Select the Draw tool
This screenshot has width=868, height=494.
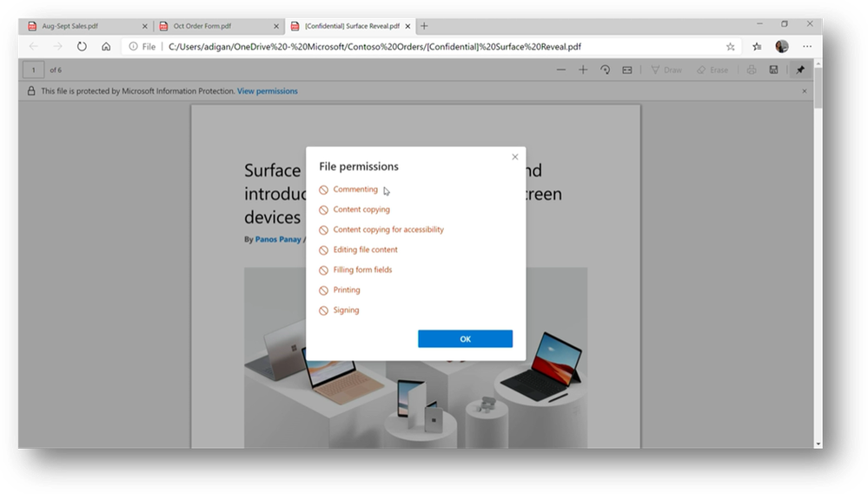click(x=666, y=70)
